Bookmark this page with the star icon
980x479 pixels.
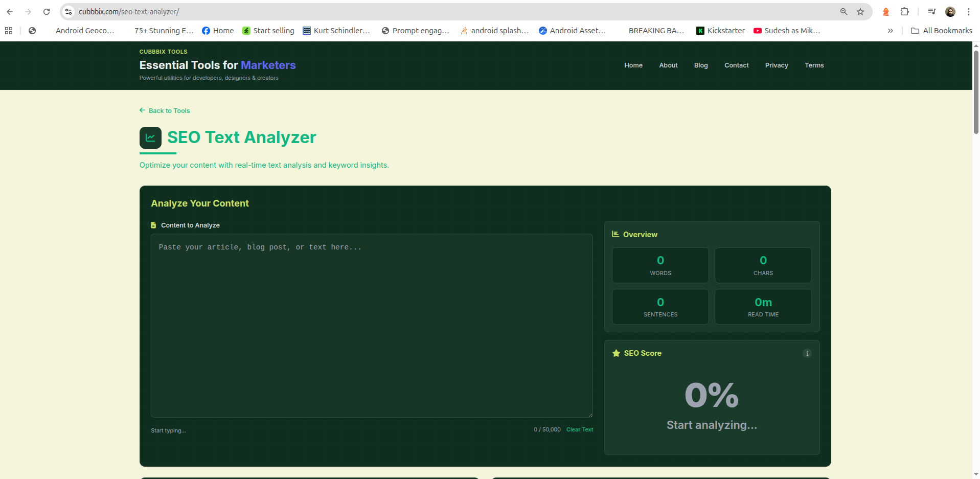point(860,11)
